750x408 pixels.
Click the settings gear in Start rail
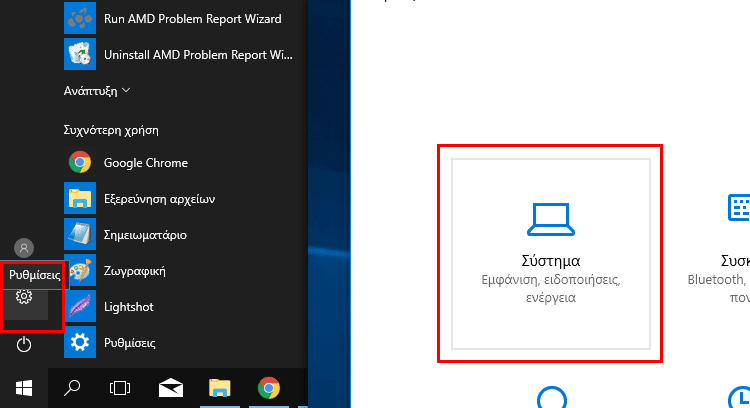click(25, 297)
